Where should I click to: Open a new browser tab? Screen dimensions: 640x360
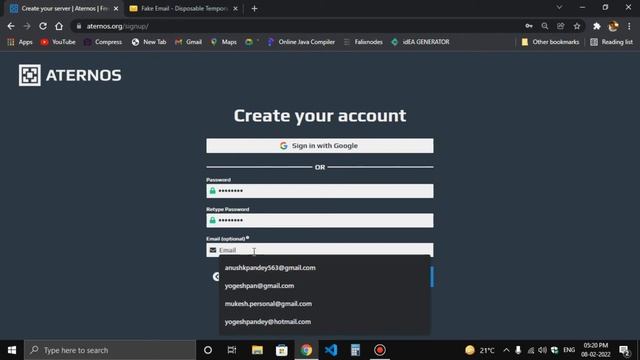tap(254, 9)
